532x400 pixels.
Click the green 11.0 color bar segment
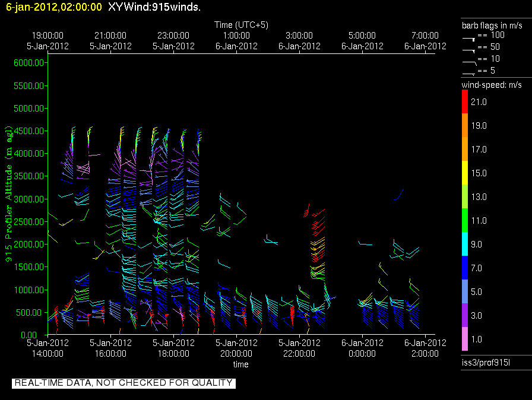click(465, 221)
